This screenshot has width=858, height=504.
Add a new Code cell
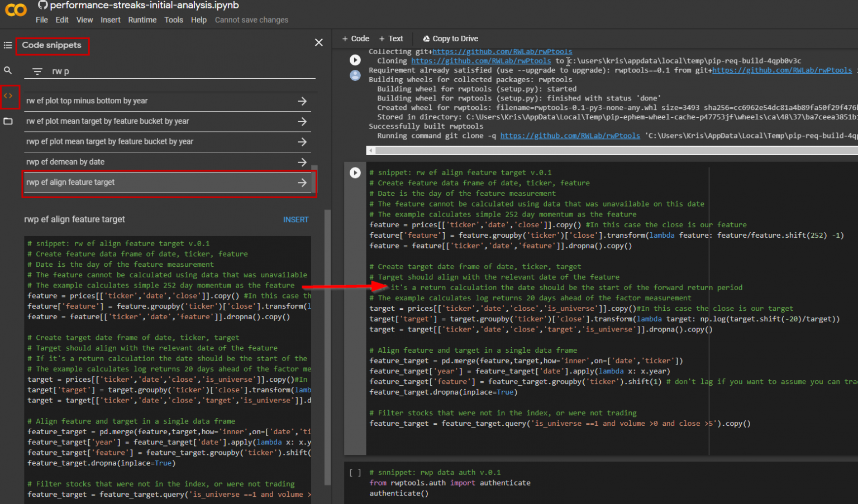[x=356, y=39]
